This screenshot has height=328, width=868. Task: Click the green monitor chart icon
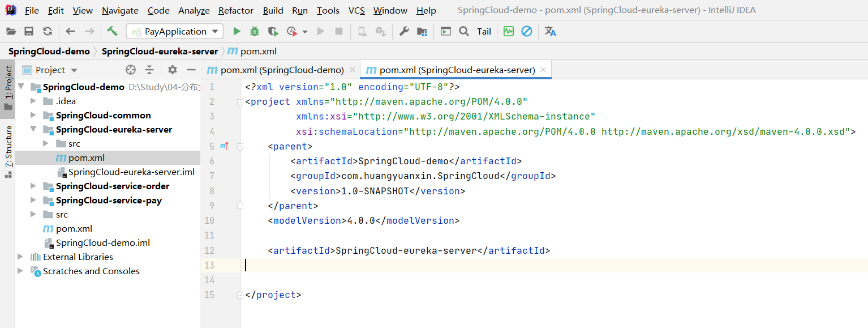click(x=509, y=32)
